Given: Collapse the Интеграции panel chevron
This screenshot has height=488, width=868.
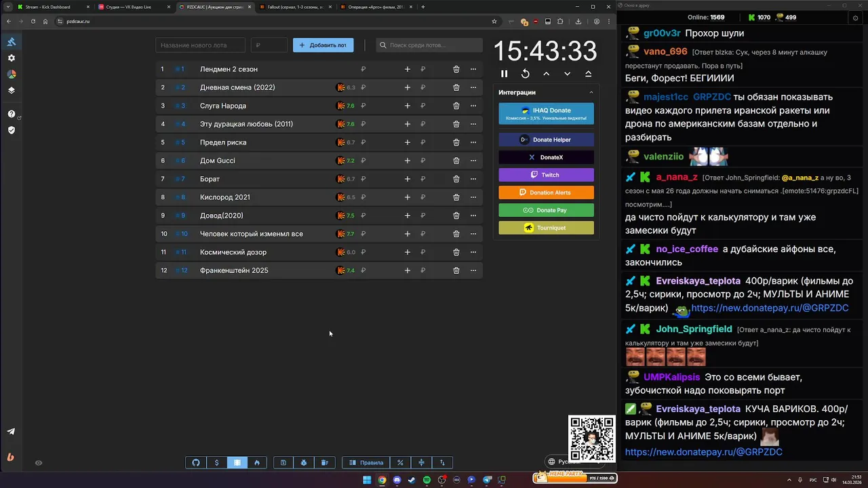Looking at the screenshot, I should coord(591,92).
